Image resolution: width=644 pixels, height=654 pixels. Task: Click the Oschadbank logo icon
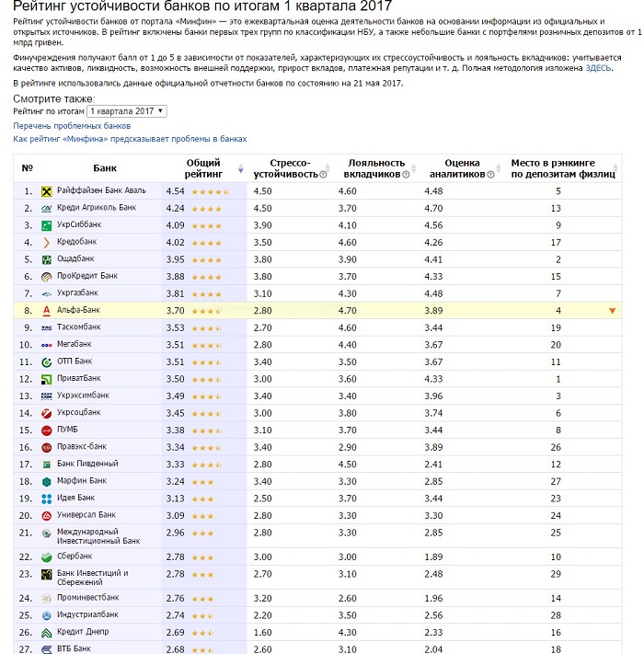46,259
